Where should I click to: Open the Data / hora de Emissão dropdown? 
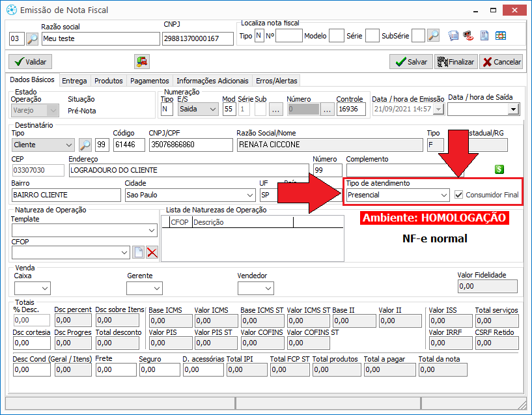click(x=439, y=109)
